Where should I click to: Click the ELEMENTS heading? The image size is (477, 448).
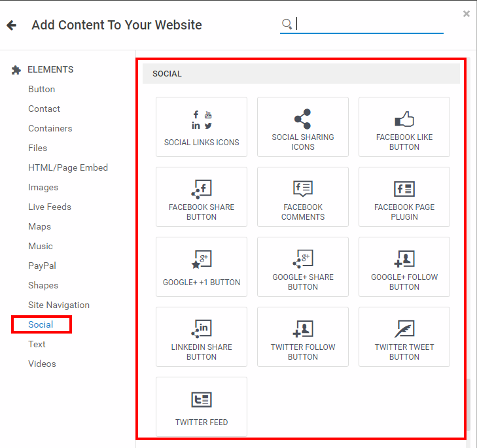(x=50, y=69)
